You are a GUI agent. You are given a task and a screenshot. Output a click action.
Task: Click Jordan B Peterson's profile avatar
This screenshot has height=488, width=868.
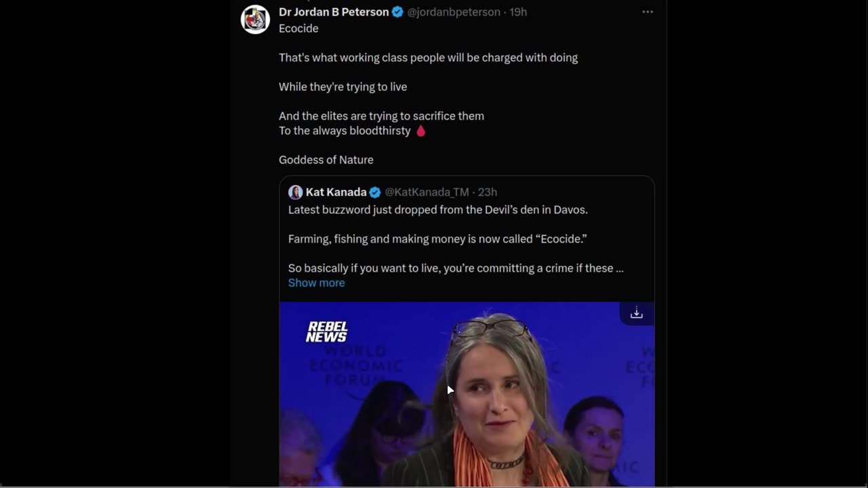(256, 20)
